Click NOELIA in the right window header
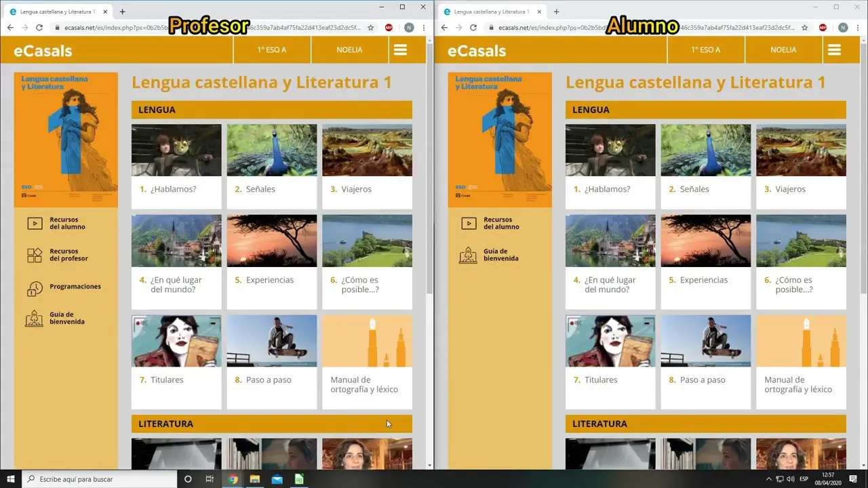The height and width of the screenshot is (488, 868). click(783, 50)
